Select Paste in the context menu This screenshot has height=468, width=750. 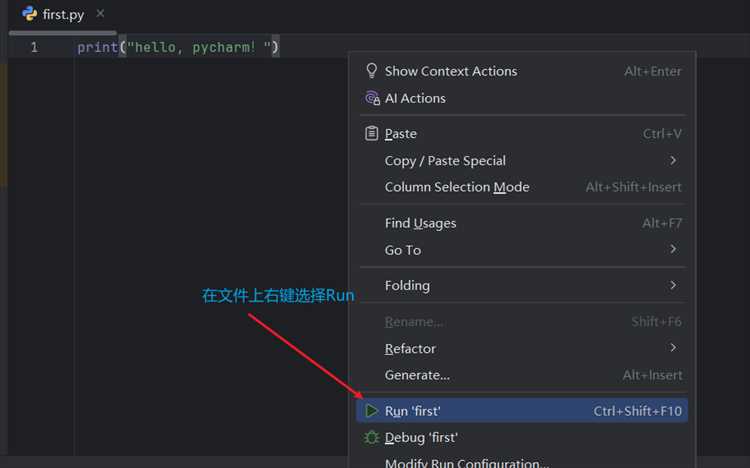click(522, 134)
